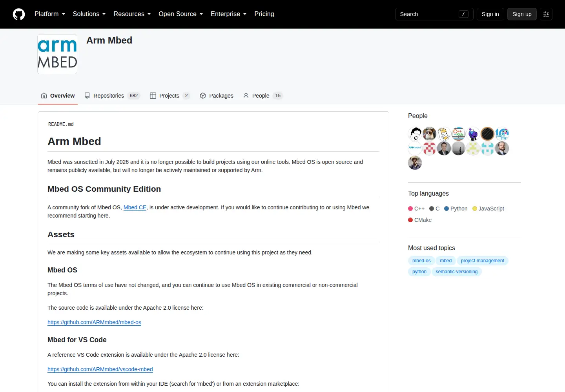Filter repositories by JavaScript language
This screenshot has height=392, width=565.
click(488, 209)
